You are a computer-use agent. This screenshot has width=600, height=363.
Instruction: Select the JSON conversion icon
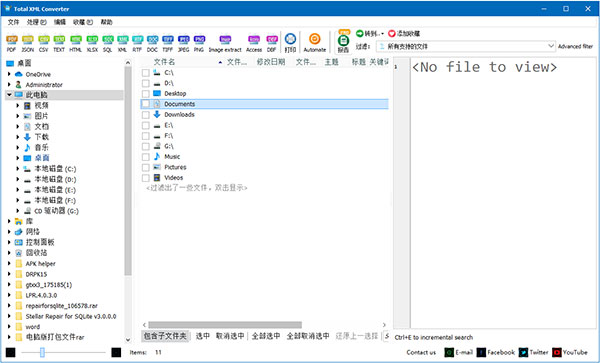click(x=28, y=43)
